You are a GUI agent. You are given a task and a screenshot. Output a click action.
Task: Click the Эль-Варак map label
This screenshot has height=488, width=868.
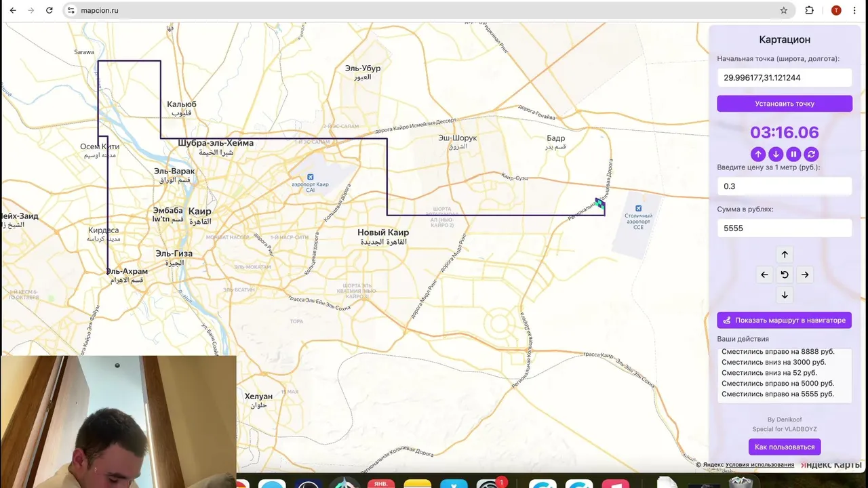174,171
